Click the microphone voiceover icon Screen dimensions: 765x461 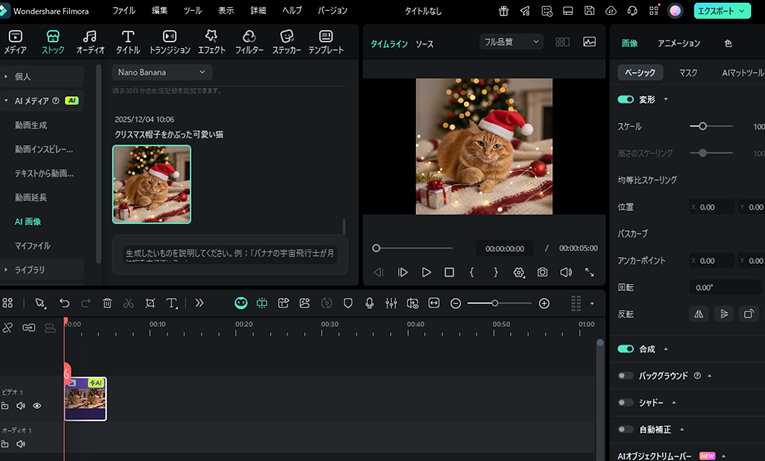point(369,303)
